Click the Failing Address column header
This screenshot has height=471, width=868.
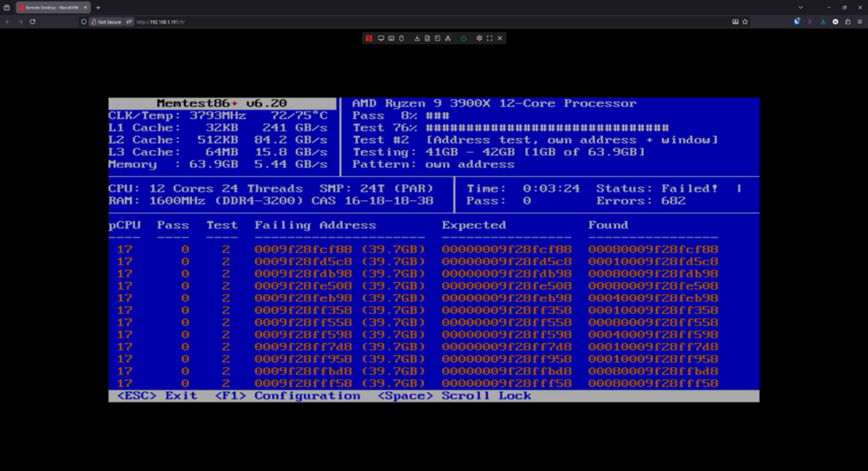click(x=315, y=226)
